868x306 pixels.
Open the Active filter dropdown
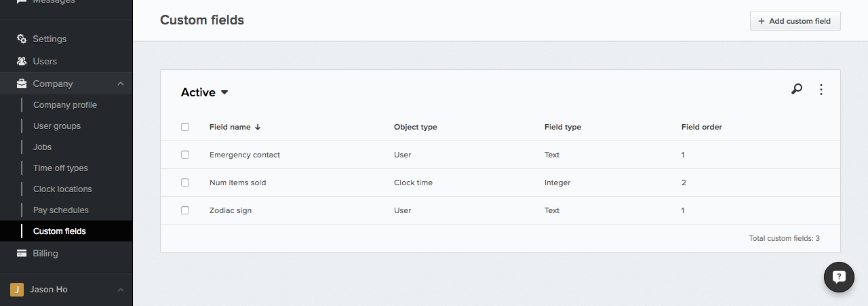[205, 92]
